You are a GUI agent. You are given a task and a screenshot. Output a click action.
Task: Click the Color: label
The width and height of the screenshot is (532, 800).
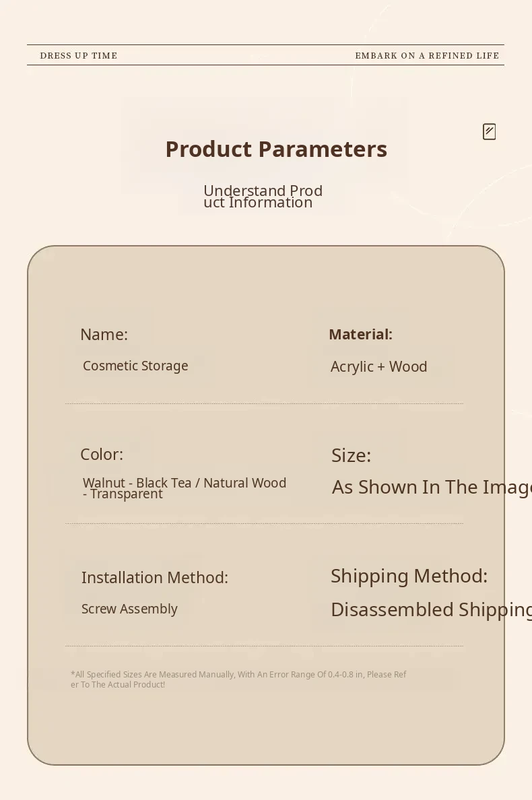click(x=102, y=455)
